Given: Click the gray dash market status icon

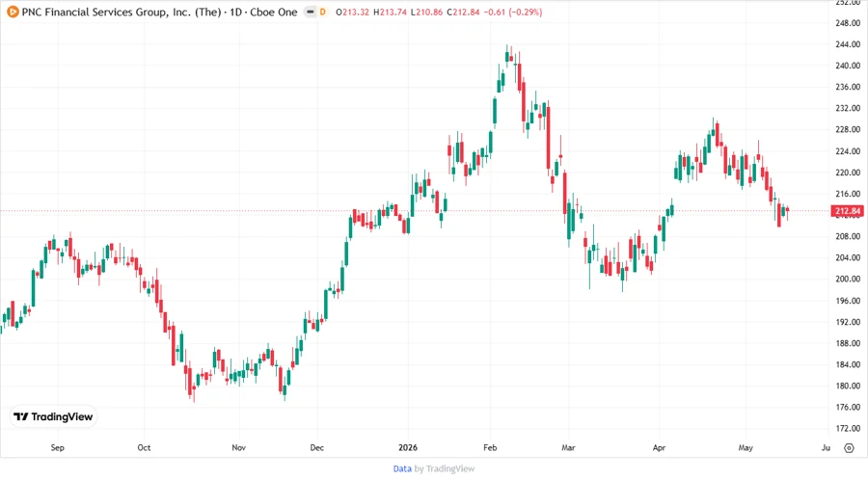Looking at the screenshot, I should click(311, 12).
